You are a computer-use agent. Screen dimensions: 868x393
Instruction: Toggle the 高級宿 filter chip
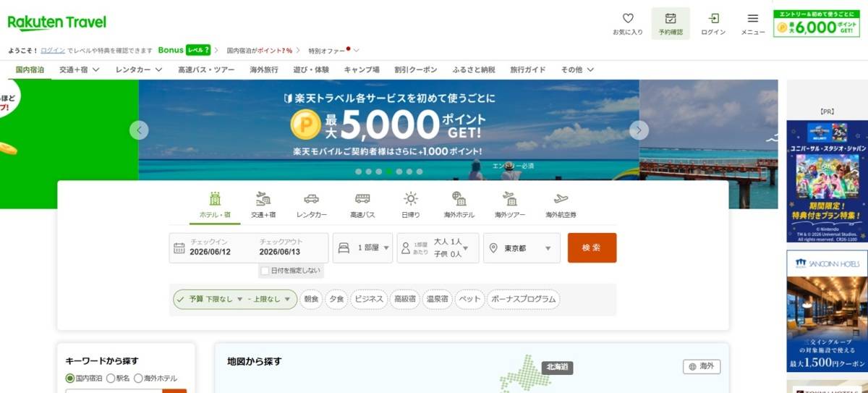pos(405,299)
